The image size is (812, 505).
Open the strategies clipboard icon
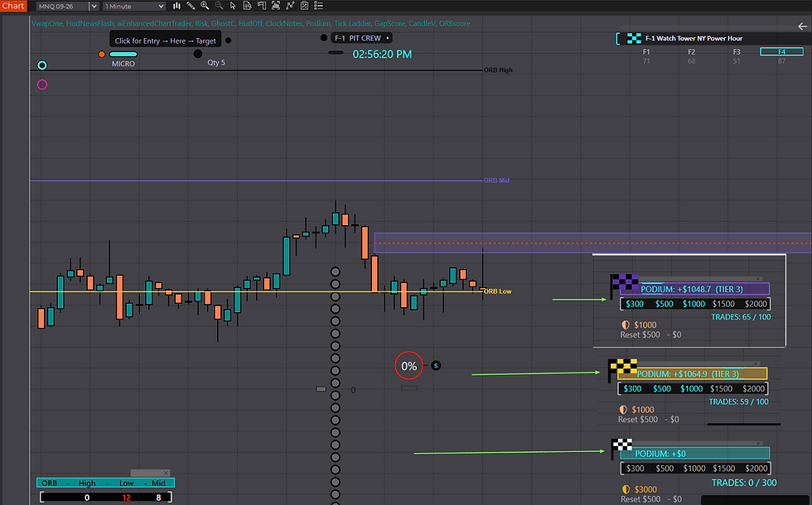305,6
